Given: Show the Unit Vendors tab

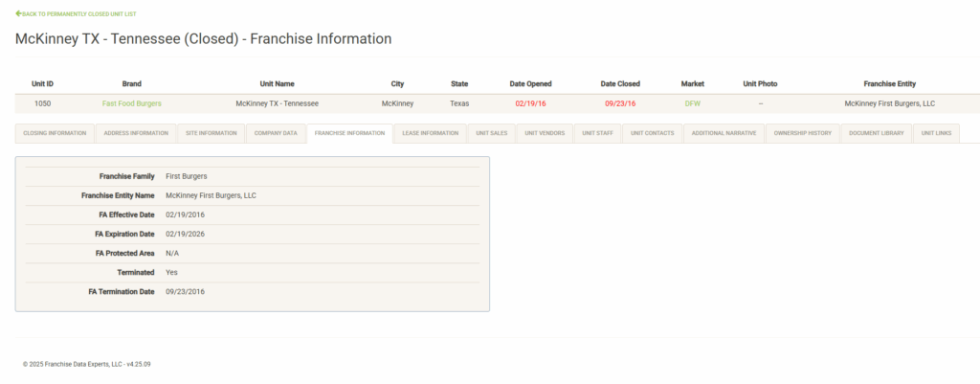Looking at the screenshot, I should [x=545, y=133].
